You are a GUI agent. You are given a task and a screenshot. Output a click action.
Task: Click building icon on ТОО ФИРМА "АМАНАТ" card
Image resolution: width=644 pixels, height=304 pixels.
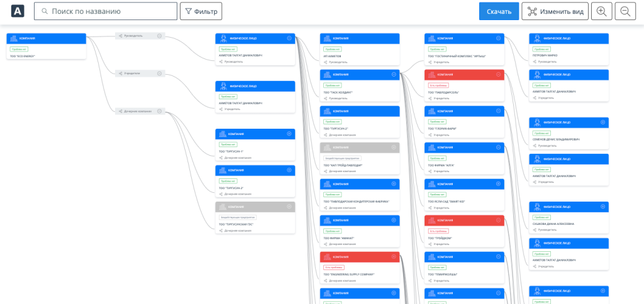(328, 220)
